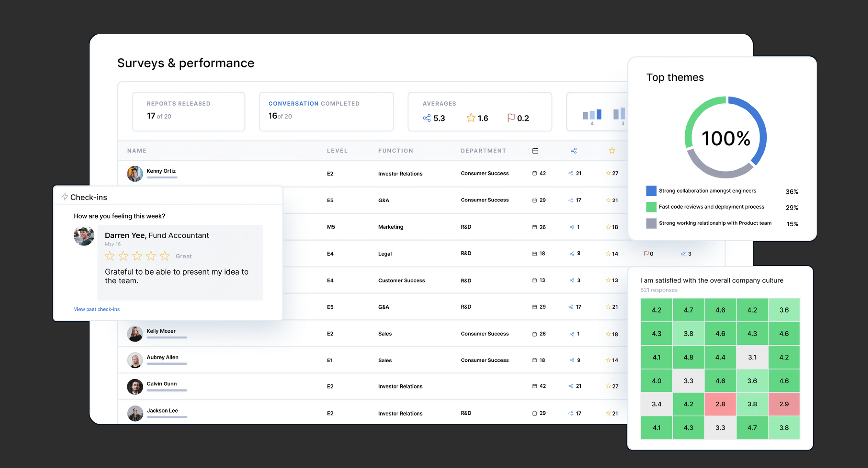The height and width of the screenshot is (468, 868).
Task: Click the fifth rating star in check-in
Action: [x=164, y=256]
